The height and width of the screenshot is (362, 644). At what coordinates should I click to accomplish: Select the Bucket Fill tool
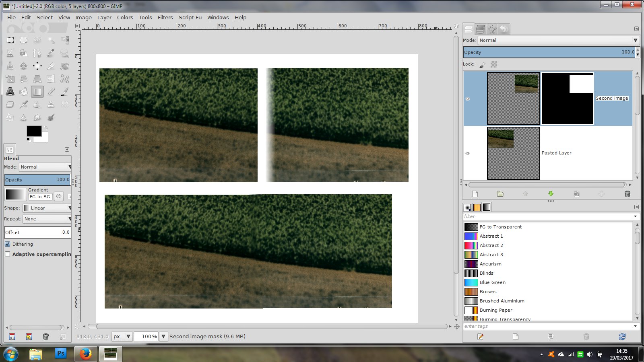click(x=24, y=92)
